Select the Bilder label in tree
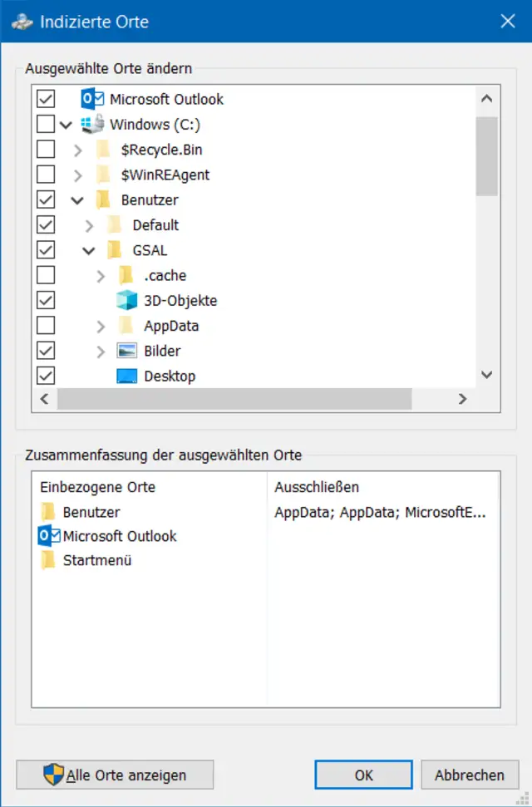 [x=163, y=351]
